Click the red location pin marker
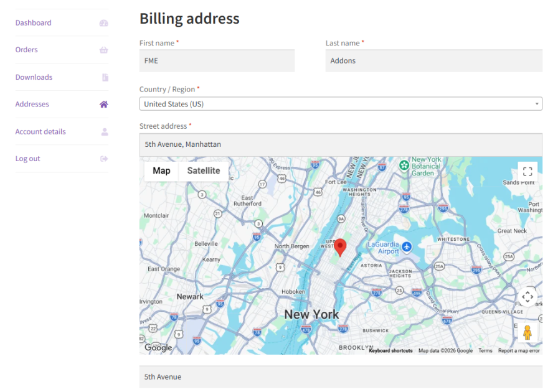 coord(340,248)
